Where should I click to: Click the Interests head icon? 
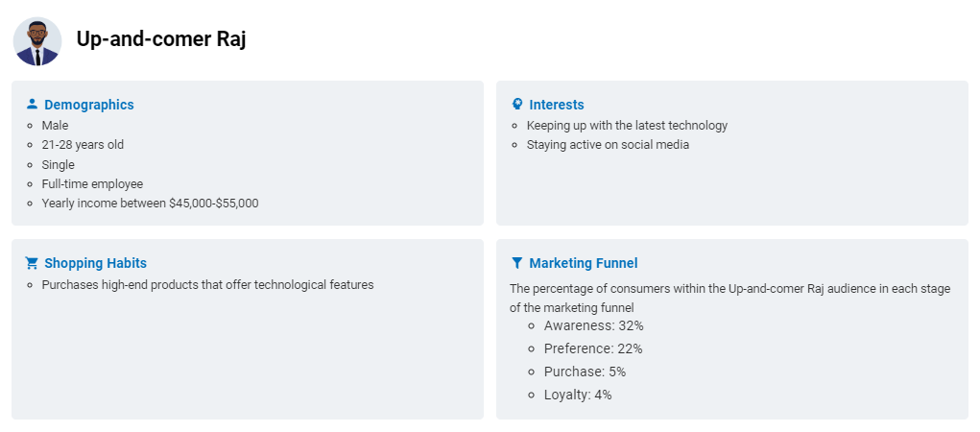pyautogui.click(x=516, y=104)
